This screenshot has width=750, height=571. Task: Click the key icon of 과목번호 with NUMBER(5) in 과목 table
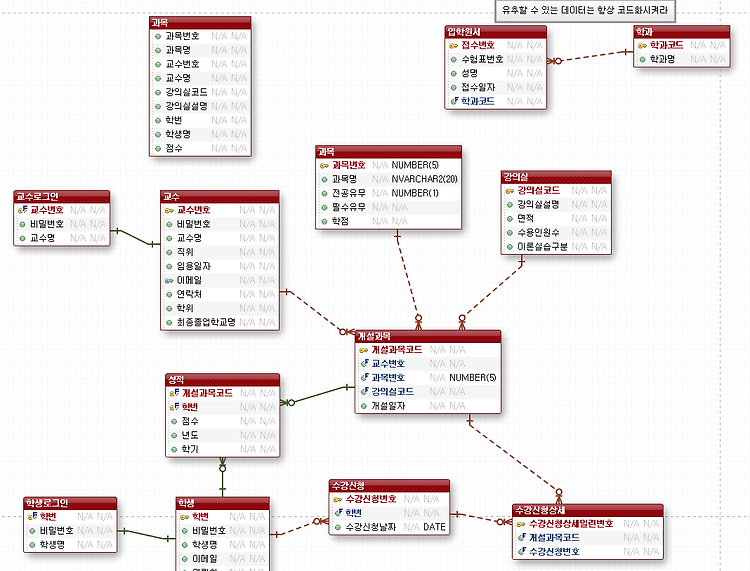click(324, 165)
